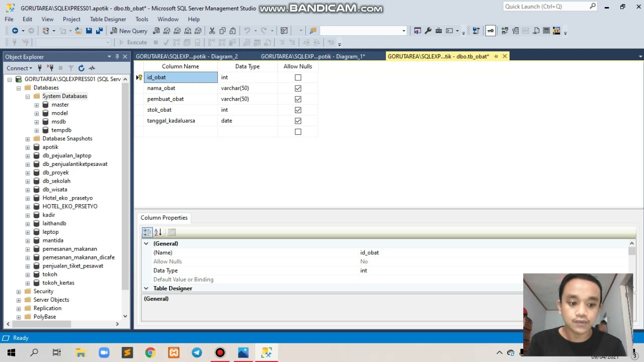
Task: Open the Connect dropdown in Object Explorer
Action: pyautogui.click(x=20, y=68)
